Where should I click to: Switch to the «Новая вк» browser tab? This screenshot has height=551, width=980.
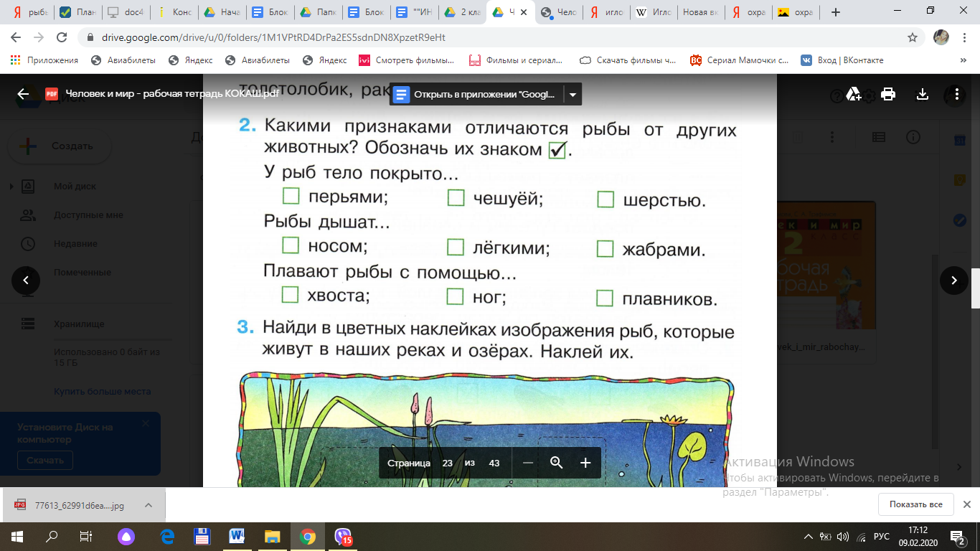click(x=701, y=12)
